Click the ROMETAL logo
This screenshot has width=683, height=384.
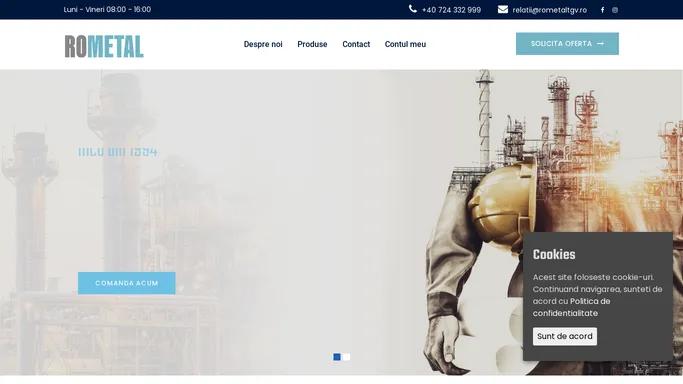click(x=104, y=46)
